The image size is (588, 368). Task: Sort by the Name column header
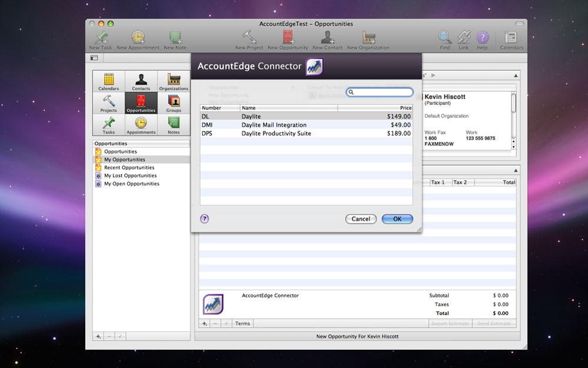(x=289, y=108)
